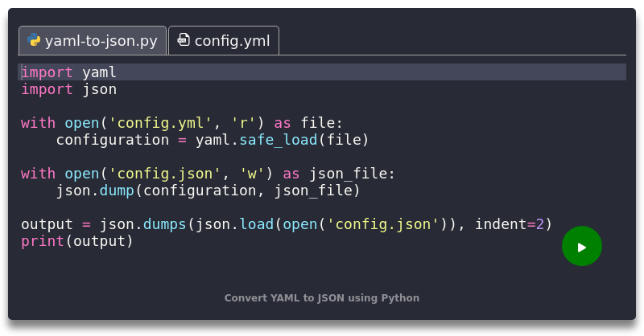The image size is (644, 336).
Task: Click the 'Convert YAML to JSON using Python' caption
Action: tap(322, 298)
